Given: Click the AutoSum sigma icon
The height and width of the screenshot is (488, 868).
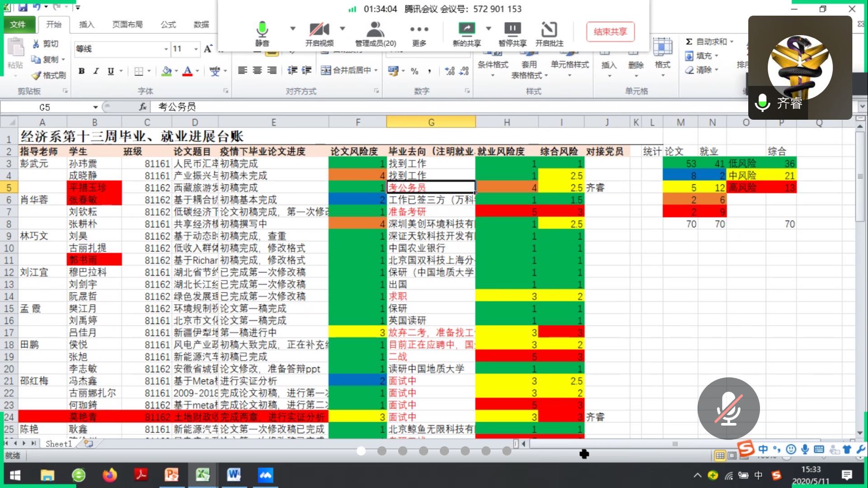Looking at the screenshot, I should [x=689, y=42].
